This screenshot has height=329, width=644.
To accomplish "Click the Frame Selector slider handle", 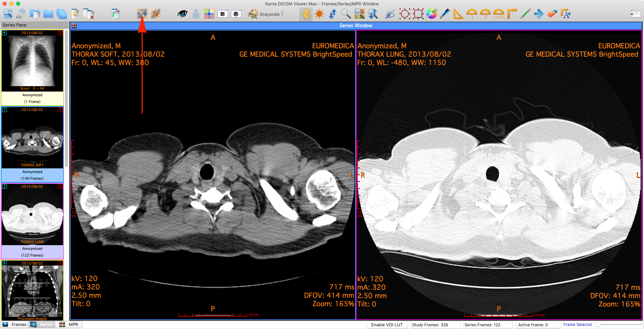I will pyautogui.click(x=598, y=325).
